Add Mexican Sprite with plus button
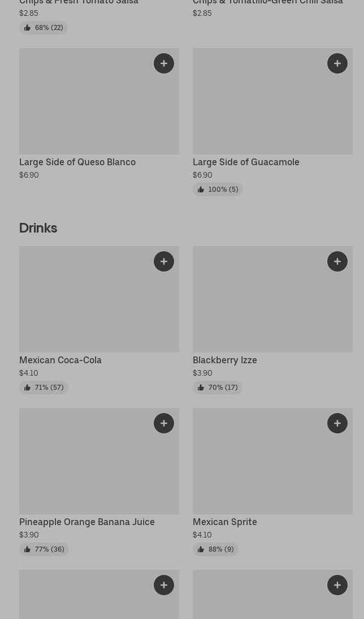The image size is (364, 619). point(337,423)
